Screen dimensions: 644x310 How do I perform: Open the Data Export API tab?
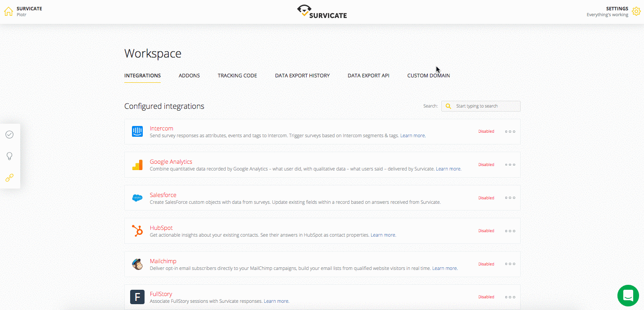point(368,76)
